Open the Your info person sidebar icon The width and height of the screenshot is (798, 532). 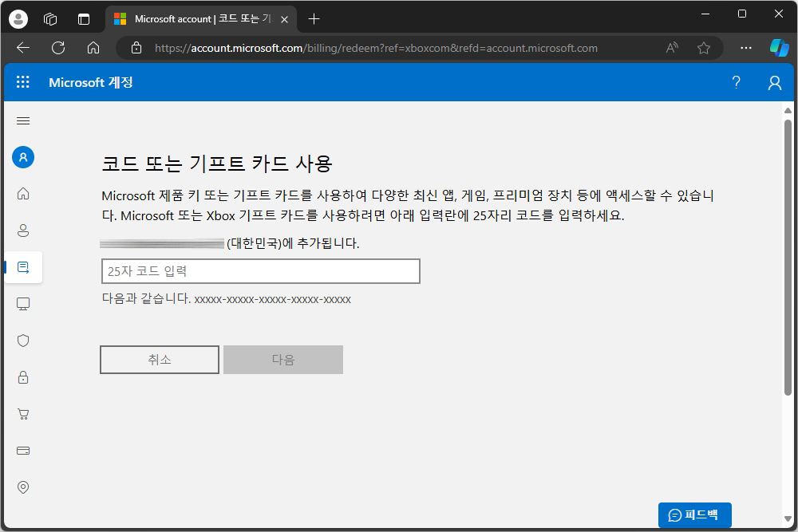[23, 231]
